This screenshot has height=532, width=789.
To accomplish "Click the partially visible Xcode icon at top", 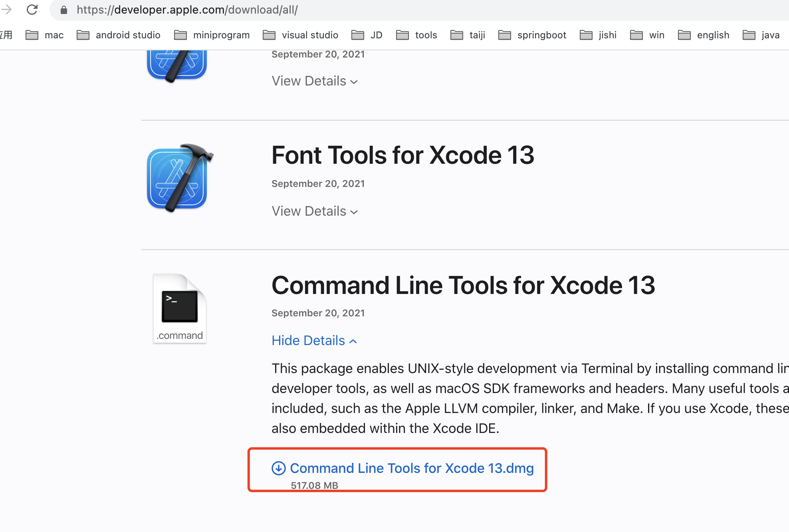I will click(x=177, y=64).
